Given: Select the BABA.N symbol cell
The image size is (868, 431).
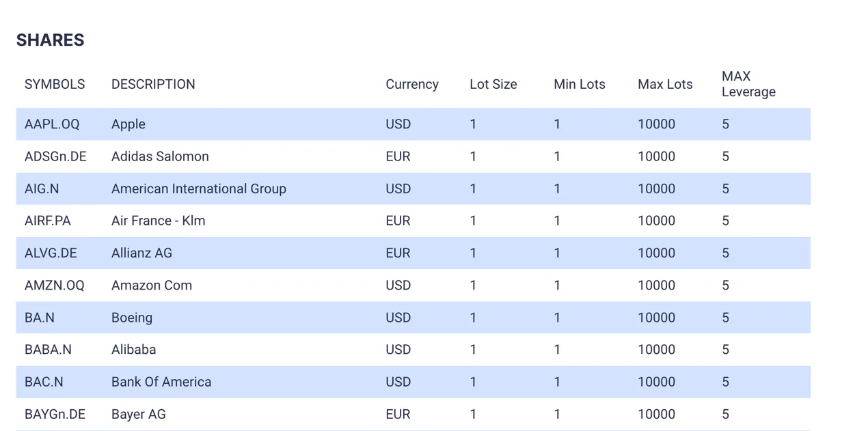Looking at the screenshot, I should [x=48, y=350].
